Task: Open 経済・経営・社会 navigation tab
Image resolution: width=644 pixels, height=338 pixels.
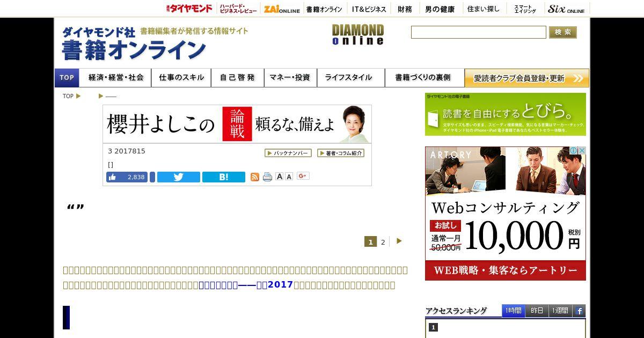Action: (116, 78)
